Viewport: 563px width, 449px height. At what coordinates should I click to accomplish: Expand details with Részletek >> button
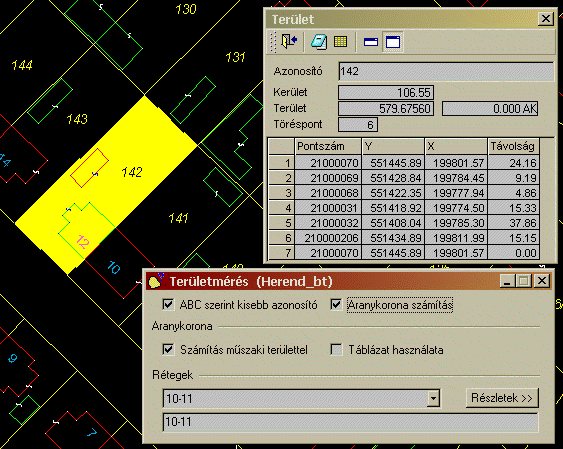point(502,398)
